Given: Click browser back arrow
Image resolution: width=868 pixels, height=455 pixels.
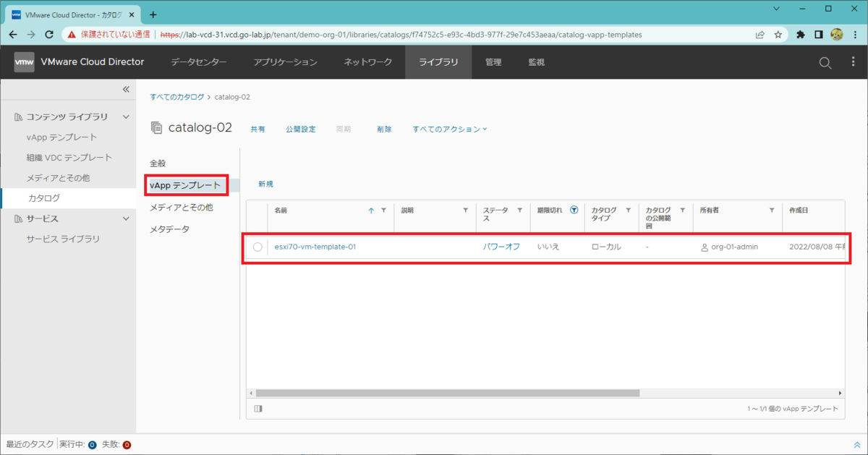Looking at the screenshot, I should [14, 34].
